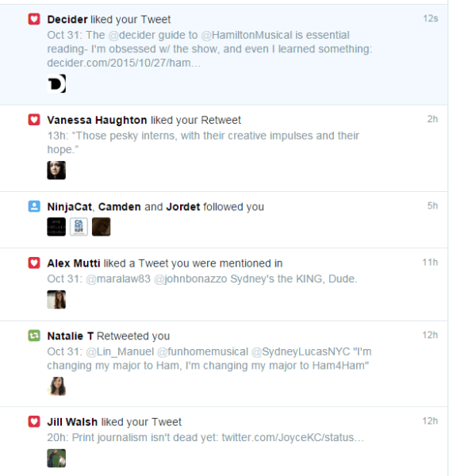Open NinjaCat's black avatar thumbnail

pos(56,227)
